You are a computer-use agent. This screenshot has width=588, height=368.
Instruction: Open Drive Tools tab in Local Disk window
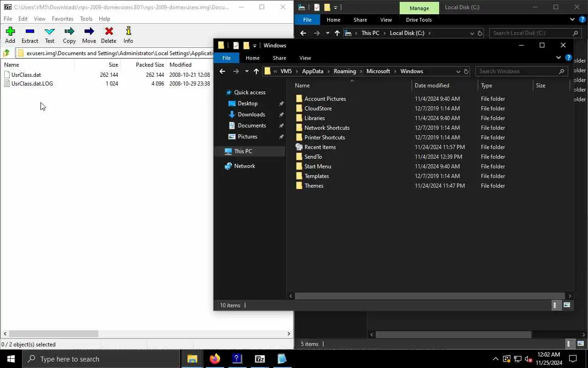click(x=418, y=20)
